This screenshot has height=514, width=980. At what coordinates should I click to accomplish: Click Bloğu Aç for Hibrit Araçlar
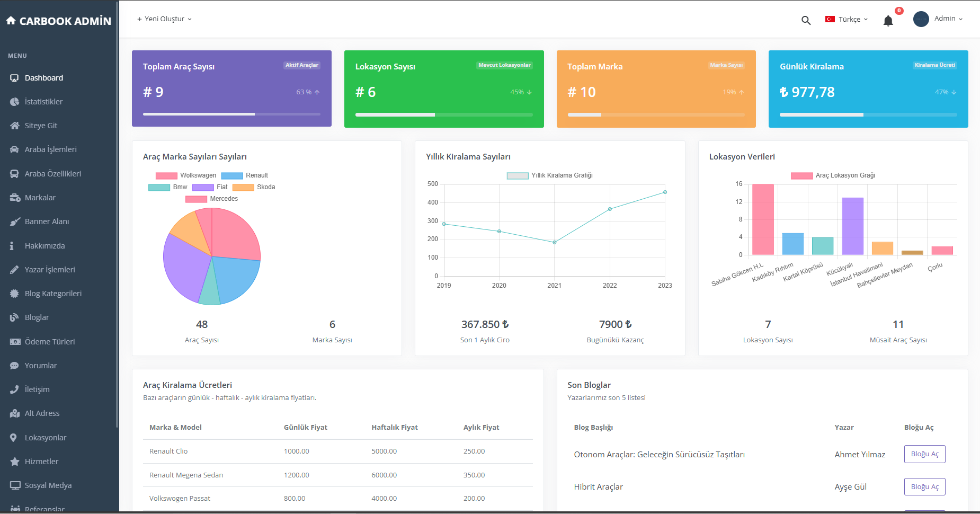pos(924,487)
